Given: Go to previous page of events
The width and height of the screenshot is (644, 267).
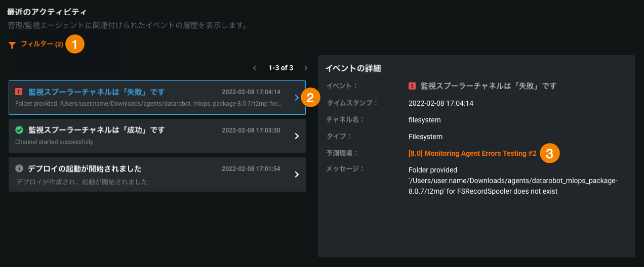Looking at the screenshot, I should coord(255,68).
